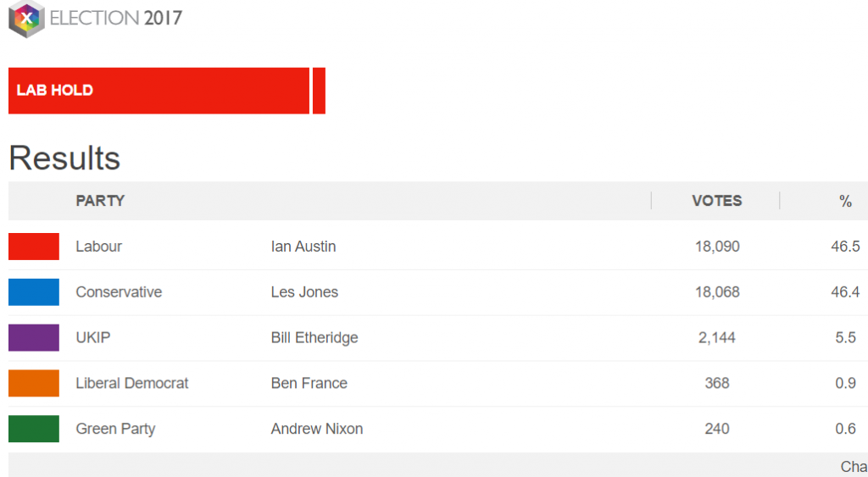Click the purple UKIP color swatch
868x477 pixels.
tap(34, 337)
